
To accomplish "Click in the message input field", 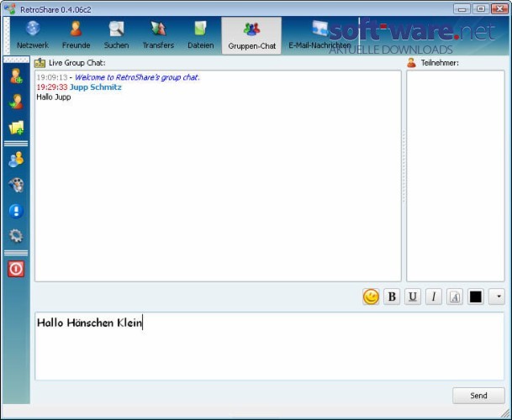I will pyautogui.click(x=269, y=346).
